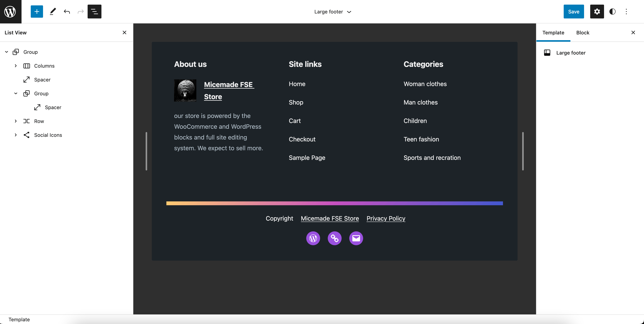The width and height of the screenshot is (644, 324).
Task: Open the Styles half-circle icon
Action: coord(612,12)
